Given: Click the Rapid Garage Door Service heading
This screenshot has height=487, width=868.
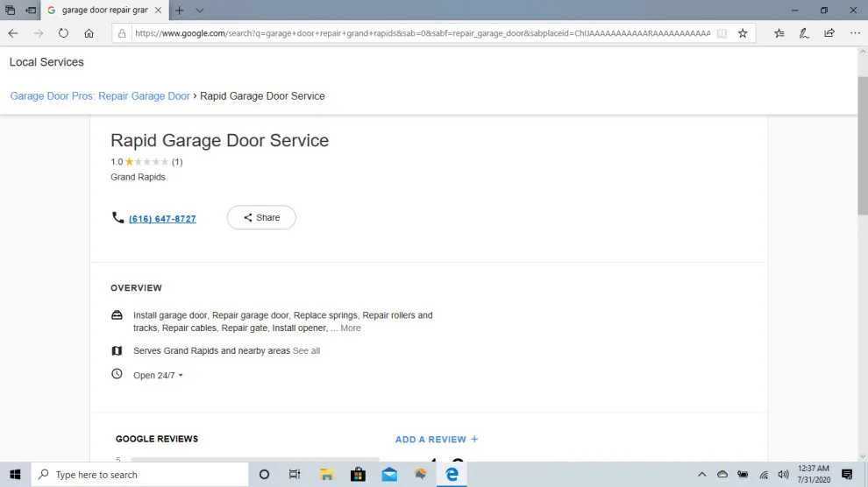Looking at the screenshot, I should (x=220, y=140).
